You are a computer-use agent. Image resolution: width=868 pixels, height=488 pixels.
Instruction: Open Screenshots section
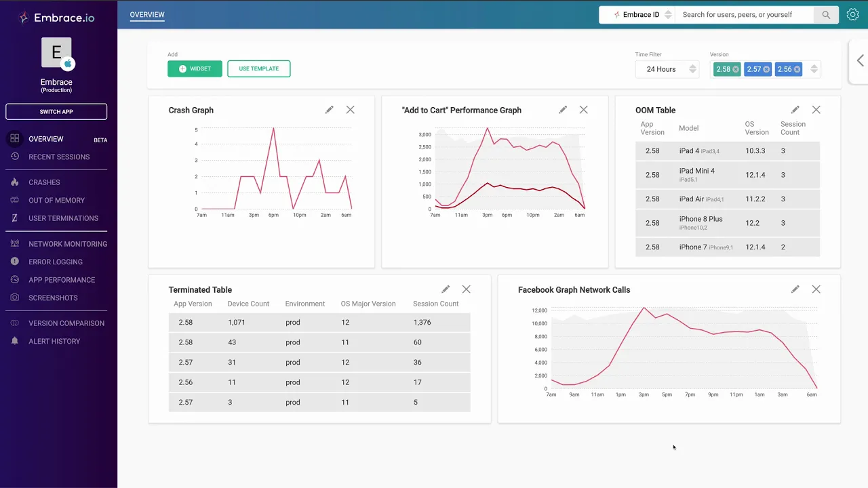[53, 298]
